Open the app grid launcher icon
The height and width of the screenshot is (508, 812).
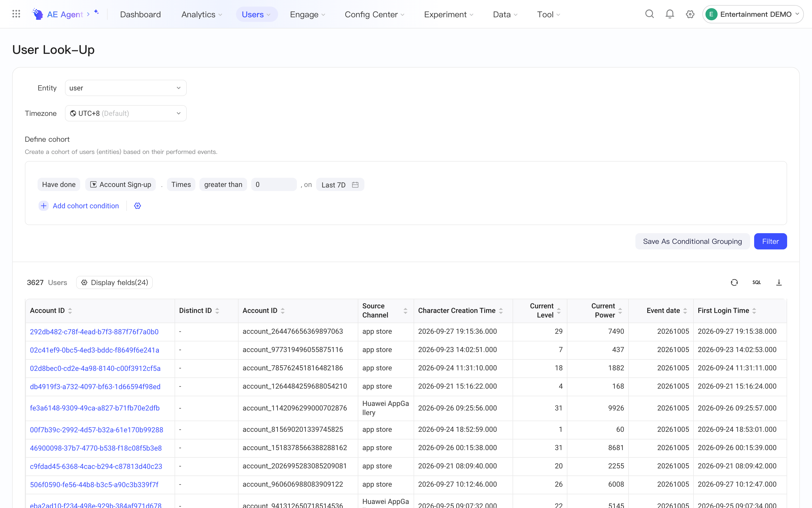point(16,14)
